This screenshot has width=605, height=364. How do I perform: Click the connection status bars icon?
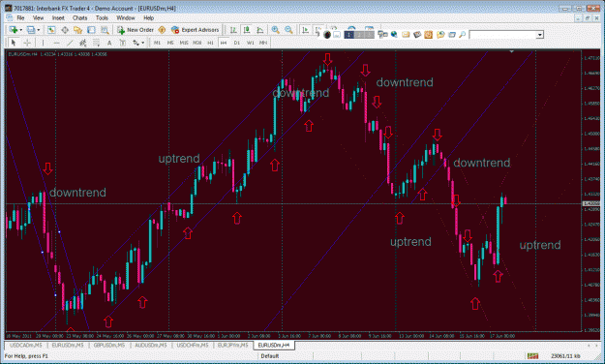pos(532,356)
